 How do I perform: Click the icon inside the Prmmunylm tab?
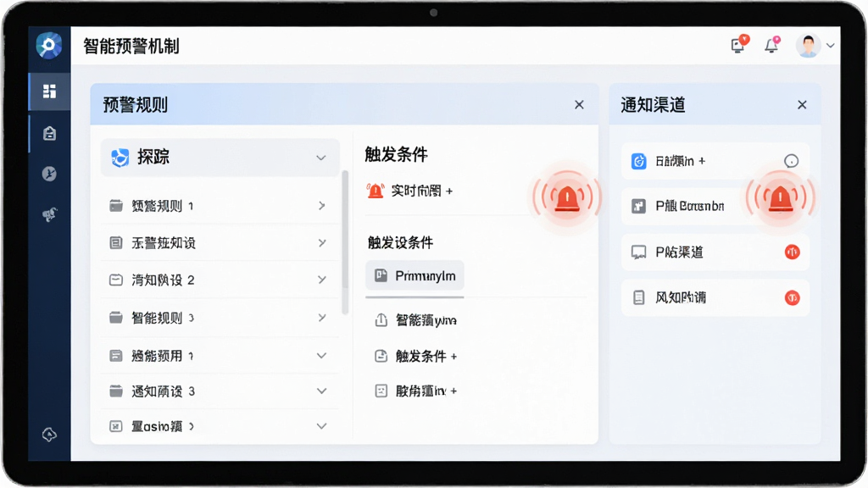coord(381,275)
